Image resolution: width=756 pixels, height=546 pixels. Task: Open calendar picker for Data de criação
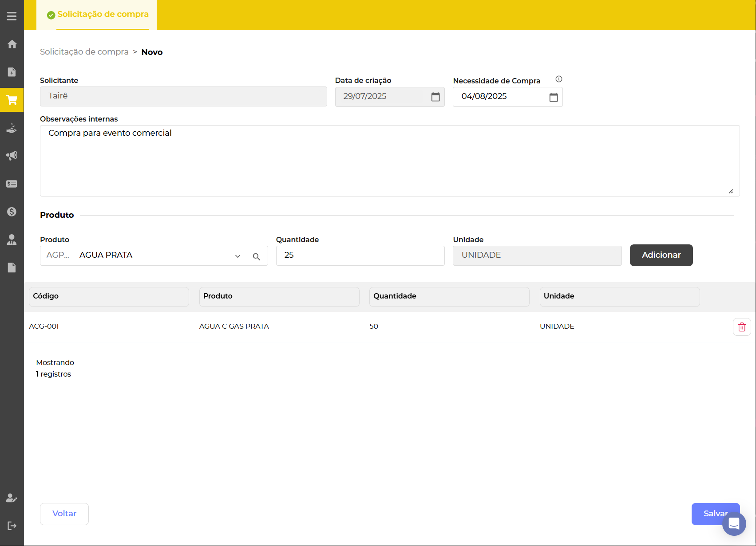pos(435,97)
